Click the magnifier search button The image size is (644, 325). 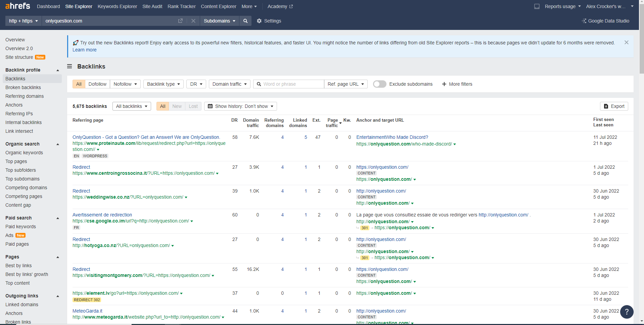(x=245, y=21)
